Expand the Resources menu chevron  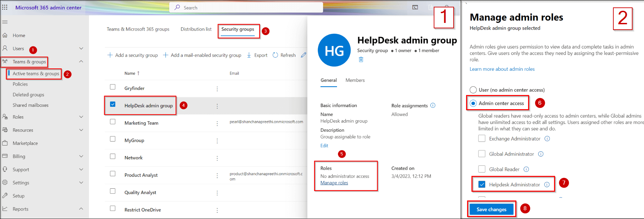(81, 130)
